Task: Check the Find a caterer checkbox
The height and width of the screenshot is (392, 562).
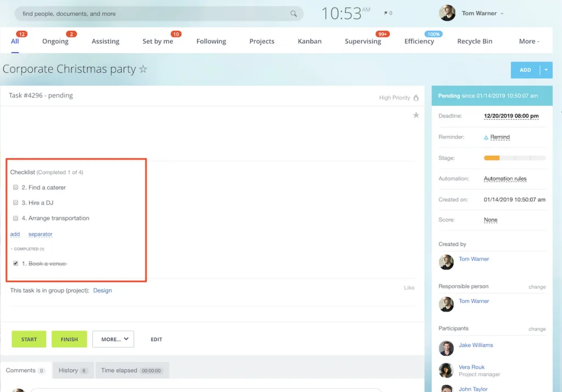Action: 16,188
